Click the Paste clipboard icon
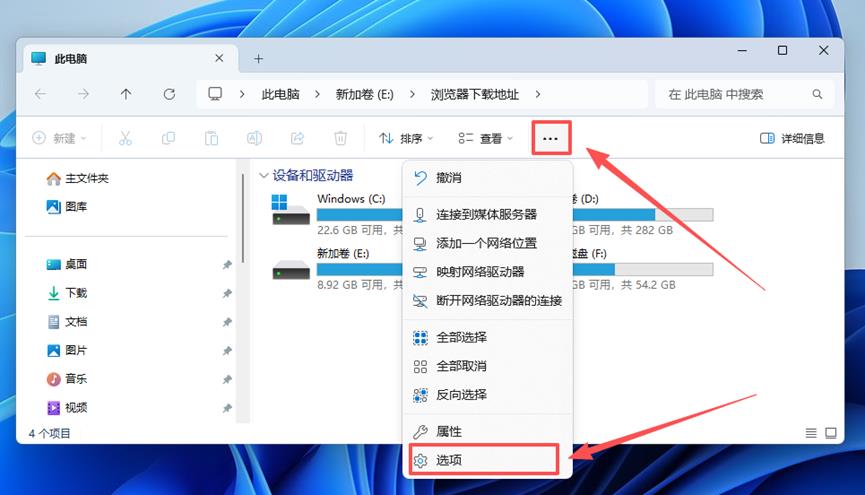This screenshot has width=865, height=495. [211, 138]
